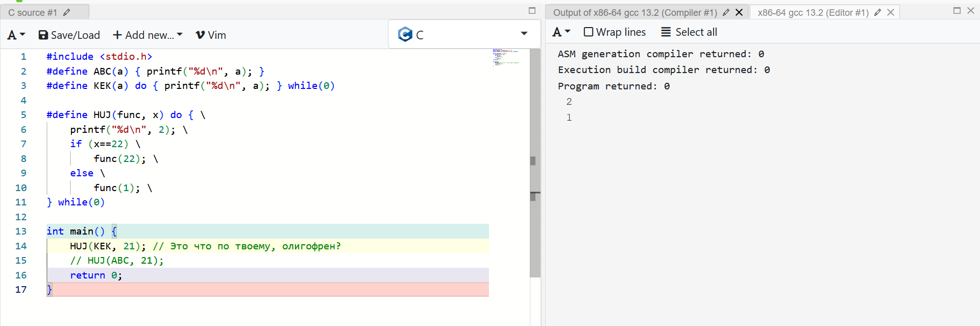
Task: Rename source tab using pencil icon
Action: point(66,12)
